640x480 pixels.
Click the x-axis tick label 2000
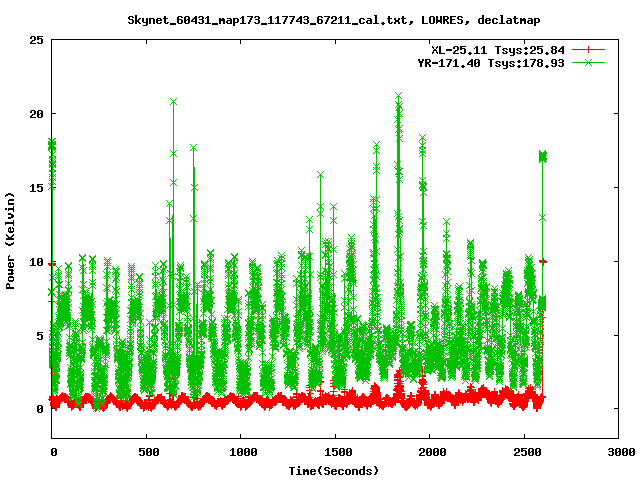tap(432, 452)
